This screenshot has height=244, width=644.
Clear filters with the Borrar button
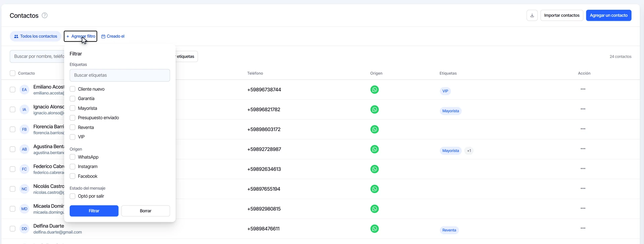pyautogui.click(x=146, y=211)
